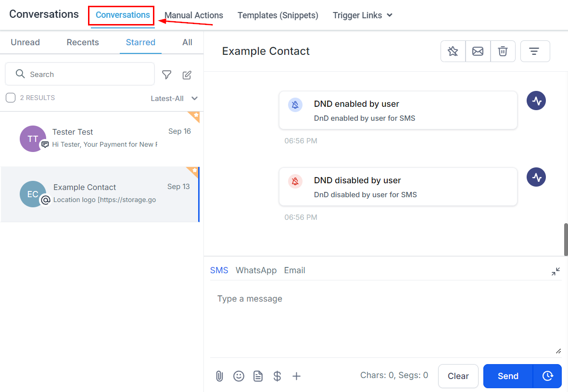Open conversation filter lines icon in header
568x392 pixels.
tap(535, 51)
